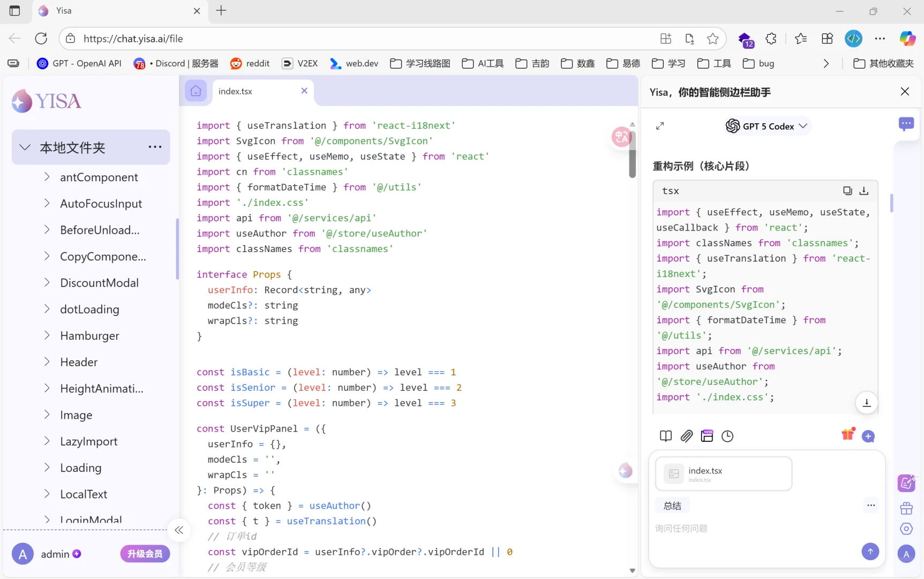This screenshot has height=579, width=924.
Task: Select the Loading folder in file tree
Action: (81, 467)
